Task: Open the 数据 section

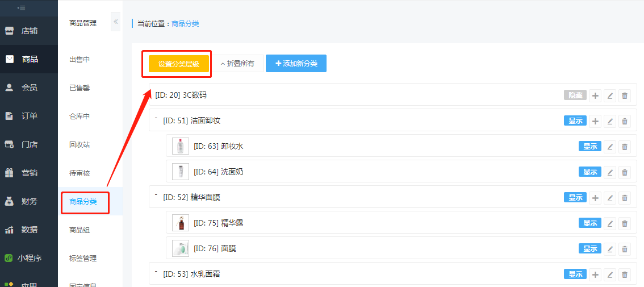Action: pyautogui.click(x=29, y=230)
